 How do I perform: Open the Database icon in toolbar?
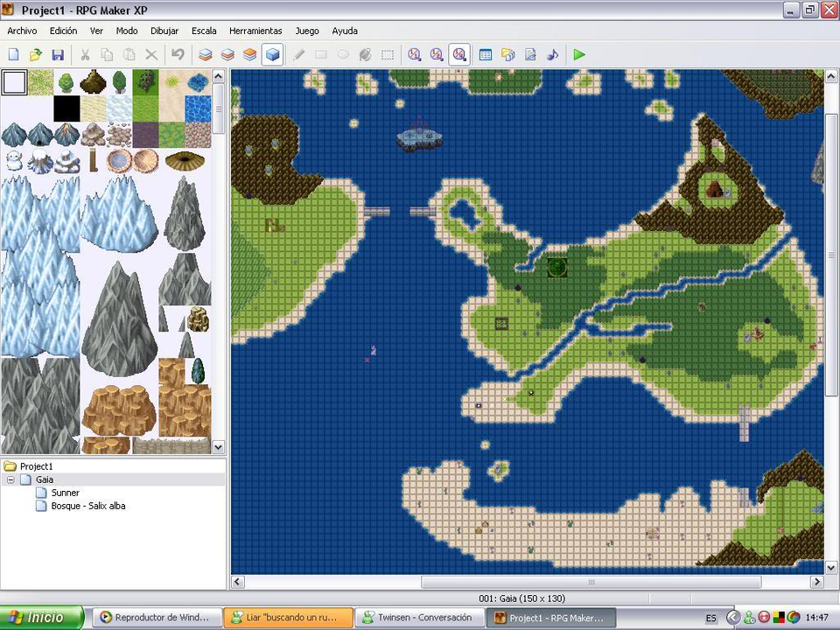click(486, 54)
